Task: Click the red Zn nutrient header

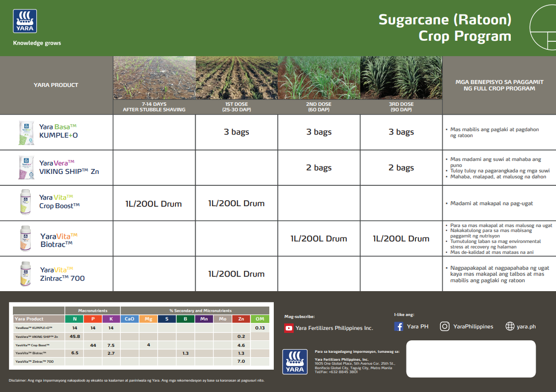Action: pyautogui.click(x=241, y=318)
